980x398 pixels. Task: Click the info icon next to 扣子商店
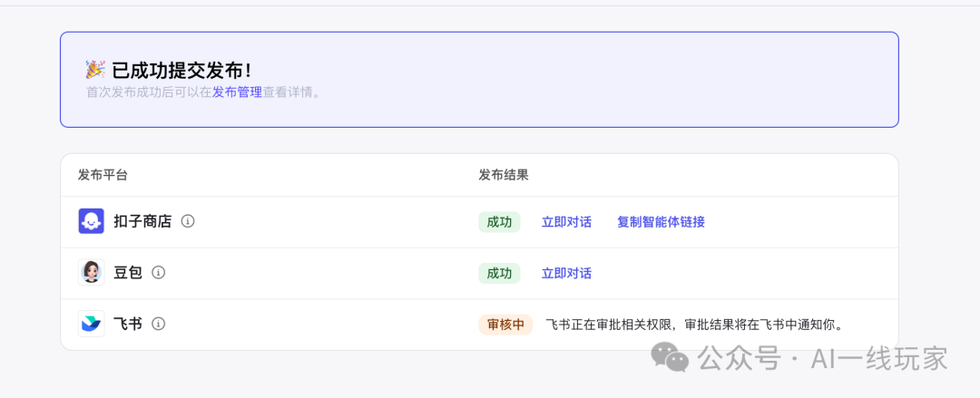(188, 221)
